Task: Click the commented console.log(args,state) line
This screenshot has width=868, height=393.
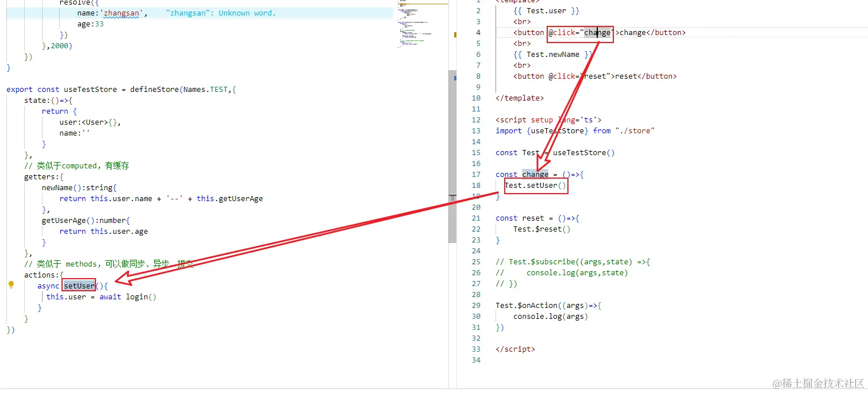Action: pos(562,272)
